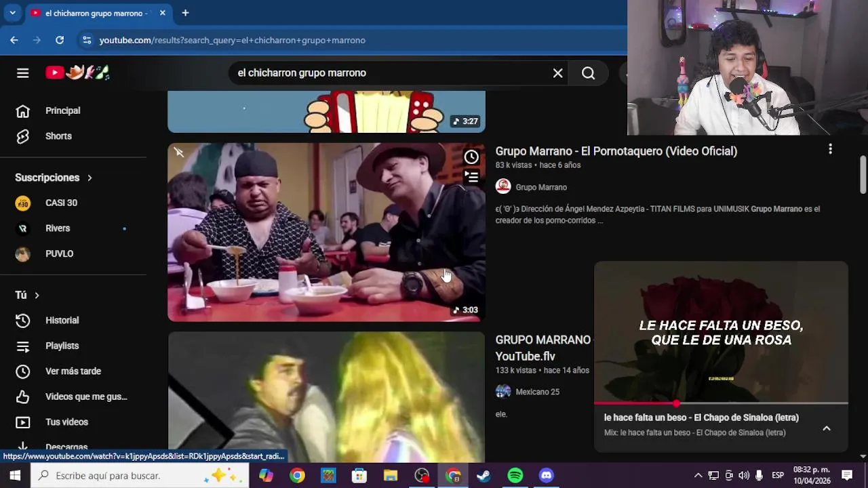Screen dimensions: 868x488
Task: Click the Windows search box
Action: (141, 476)
